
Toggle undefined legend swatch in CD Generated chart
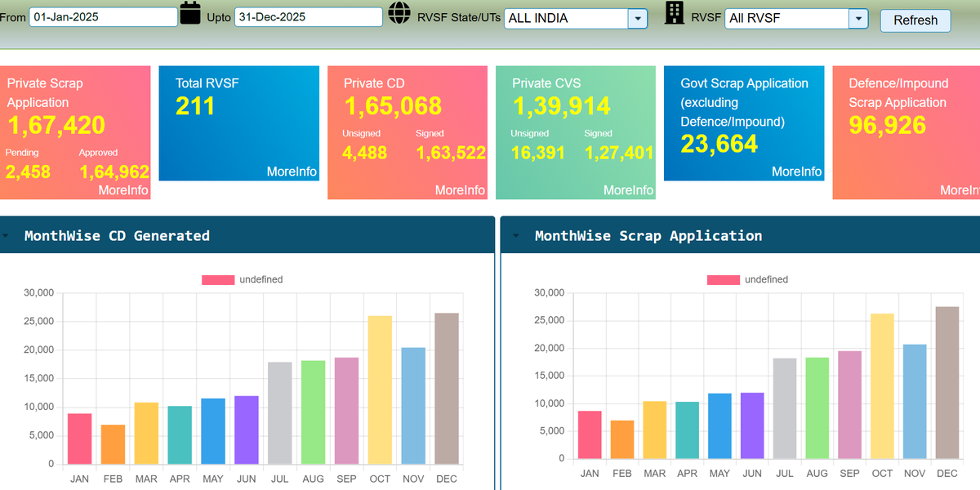coord(218,280)
